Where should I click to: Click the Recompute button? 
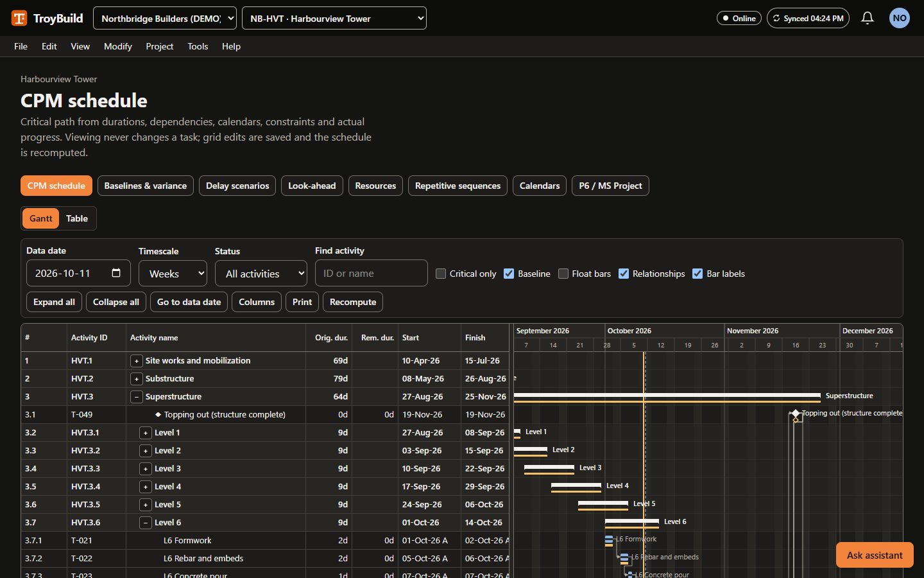click(x=353, y=302)
